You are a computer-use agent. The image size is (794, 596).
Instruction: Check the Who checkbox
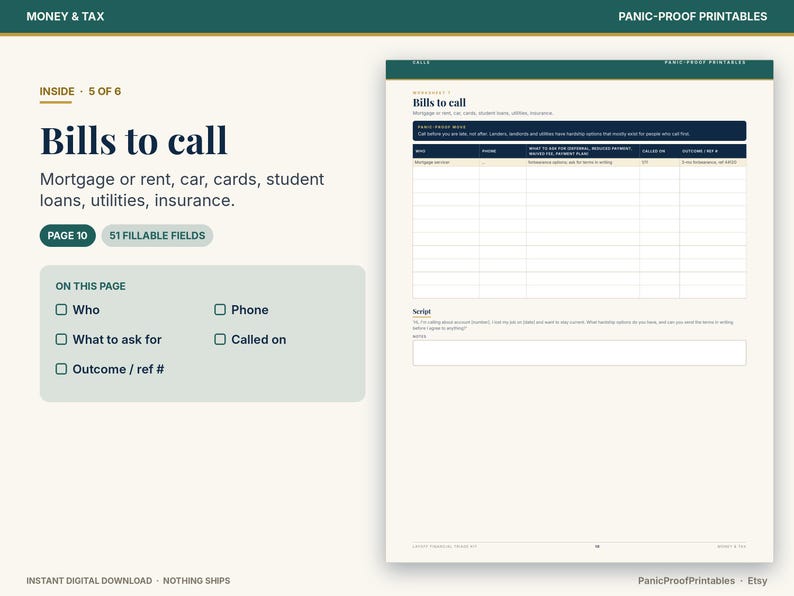point(61,309)
